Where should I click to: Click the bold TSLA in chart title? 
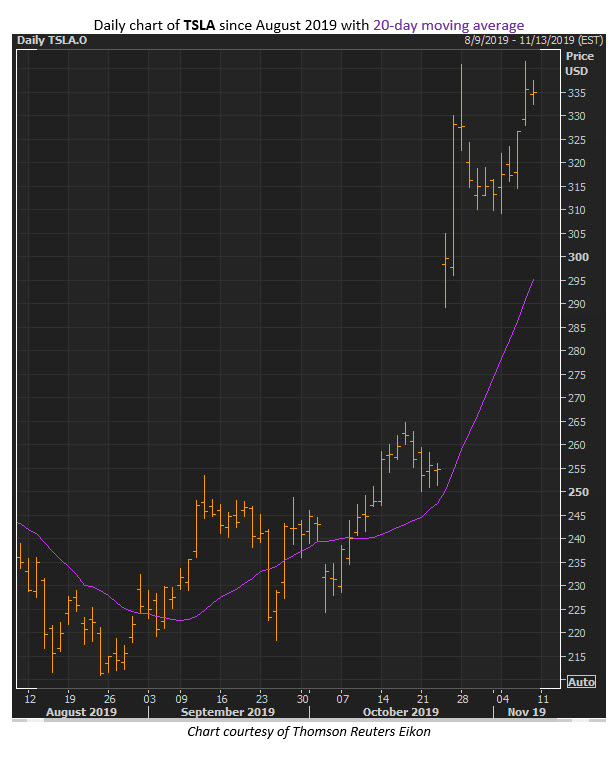[199, 25]
